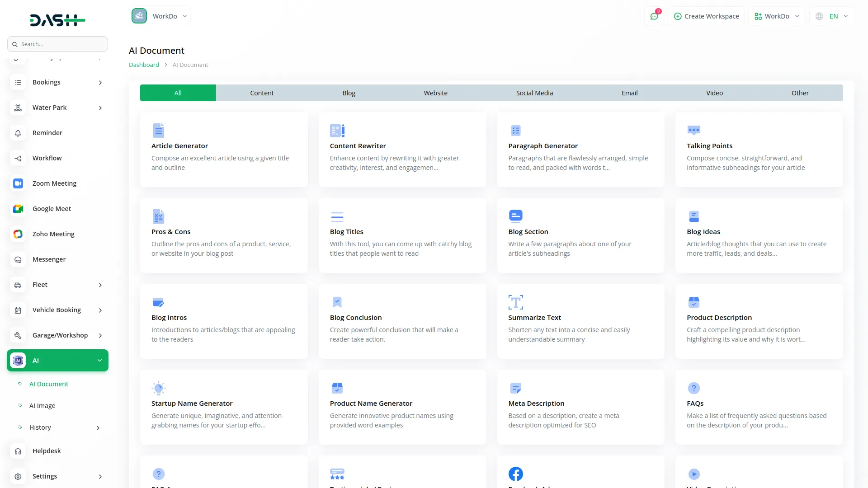The width and height of the screenshot is (868, 488).
Task: Click the DASH logo
Action: click(57, 20)
